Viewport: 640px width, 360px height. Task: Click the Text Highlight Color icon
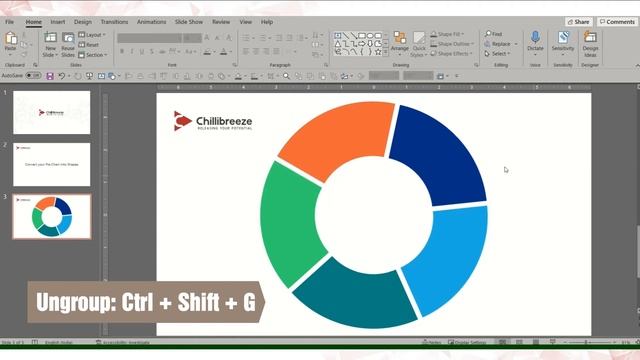click(x=207, y=52)
